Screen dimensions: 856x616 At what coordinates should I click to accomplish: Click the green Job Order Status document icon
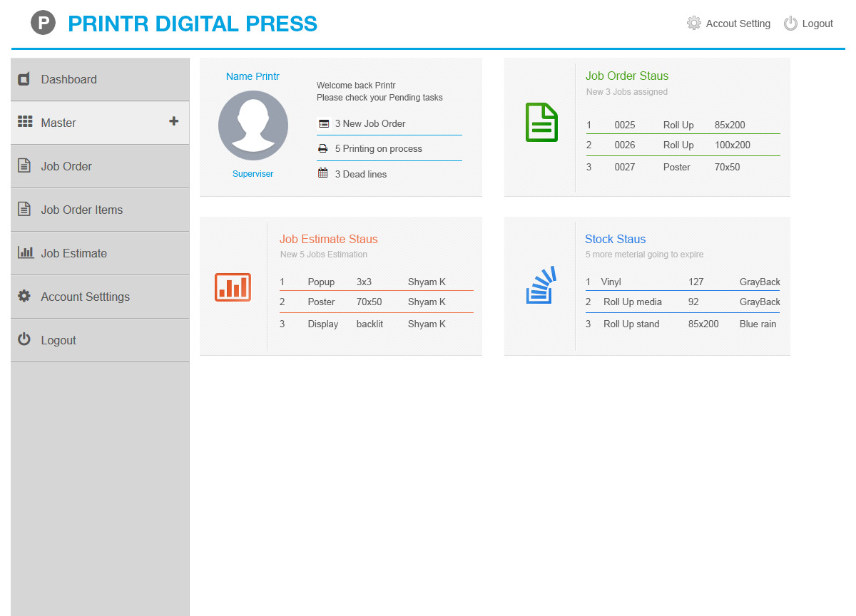click(x=541, y=123)
